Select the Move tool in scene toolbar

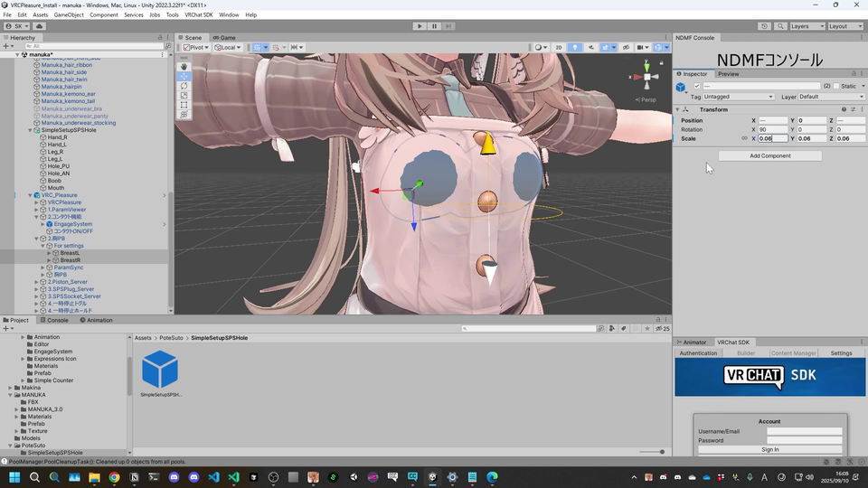click(x=184, y=76)
